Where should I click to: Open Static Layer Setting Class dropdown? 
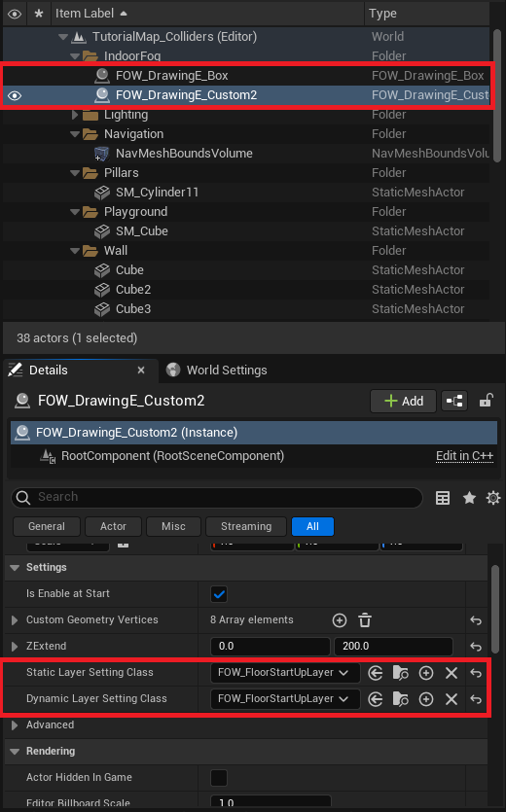pyautogui.click(x=284, y=673)
